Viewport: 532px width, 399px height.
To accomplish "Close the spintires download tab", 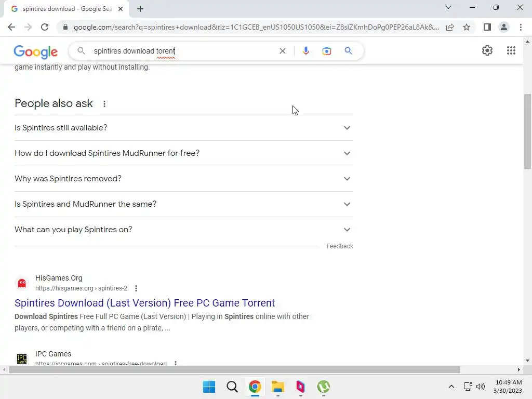I will point(121,9).
